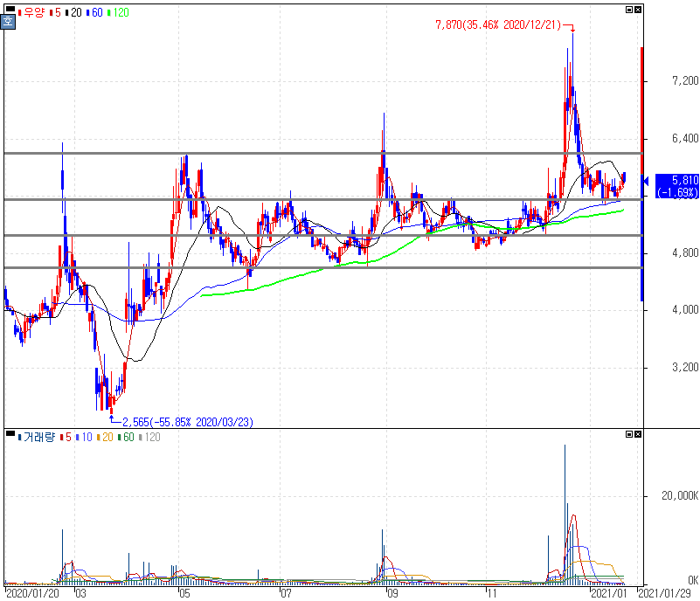Click the 7,200 price axis label

[x=685, y=80]
